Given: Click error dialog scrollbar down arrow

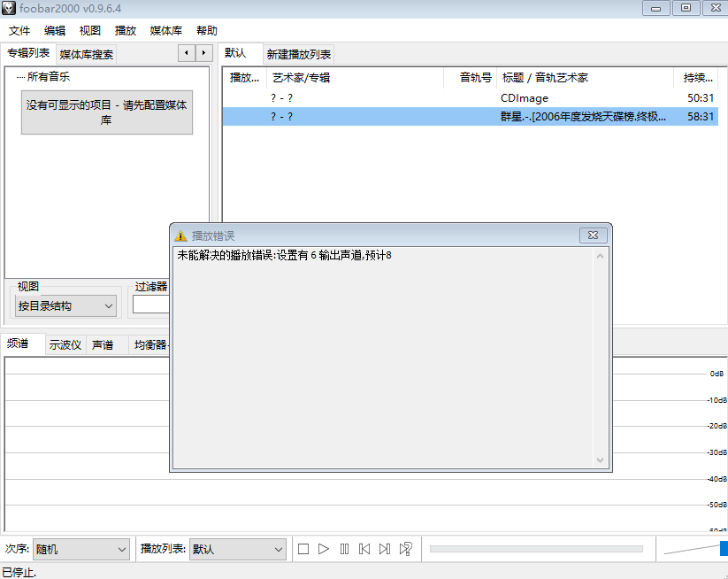Looking at the screenshot, I should click(600, 460).
